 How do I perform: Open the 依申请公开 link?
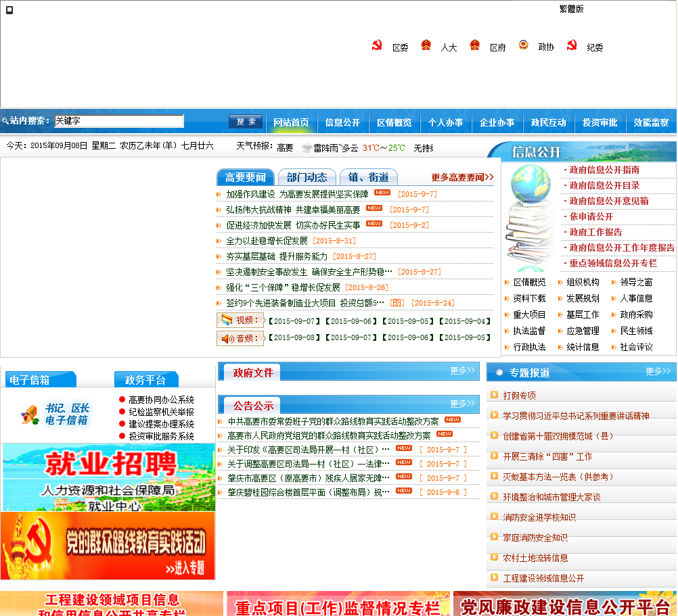591,216
